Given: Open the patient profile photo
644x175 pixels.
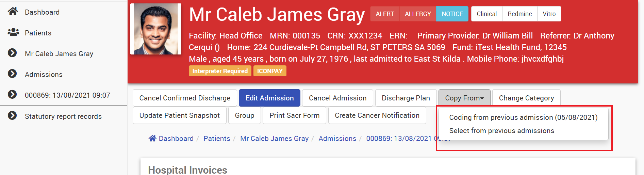Looking at the screenshot, I should pos(156,29).
